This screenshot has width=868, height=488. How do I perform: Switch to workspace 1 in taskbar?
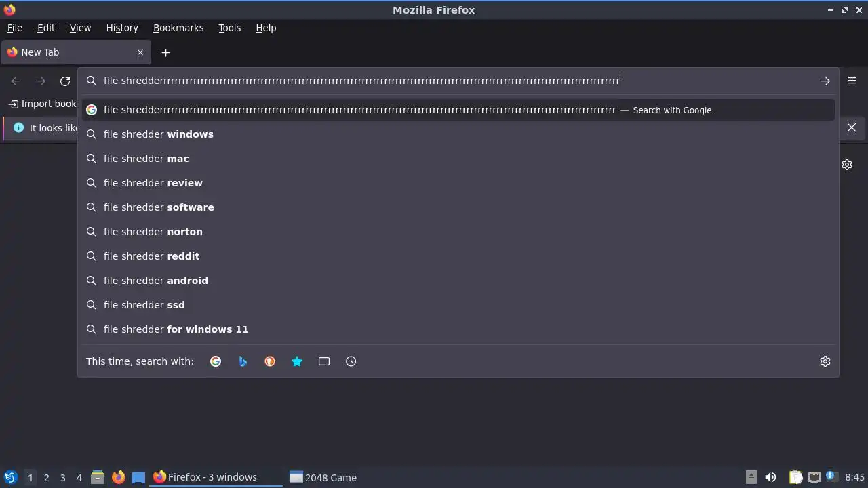coord(30,478)
